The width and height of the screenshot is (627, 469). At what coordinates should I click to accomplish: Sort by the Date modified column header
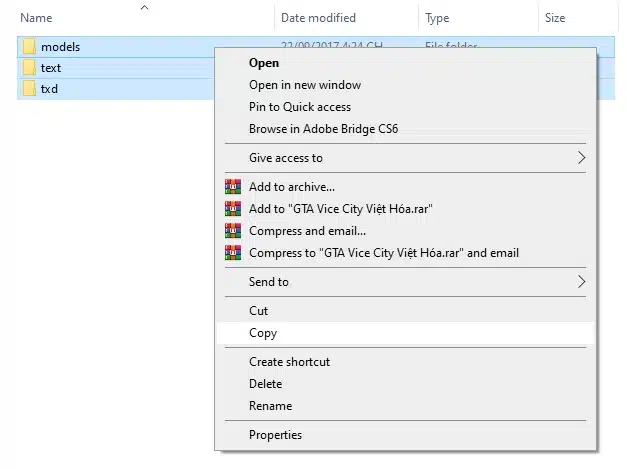320,18
